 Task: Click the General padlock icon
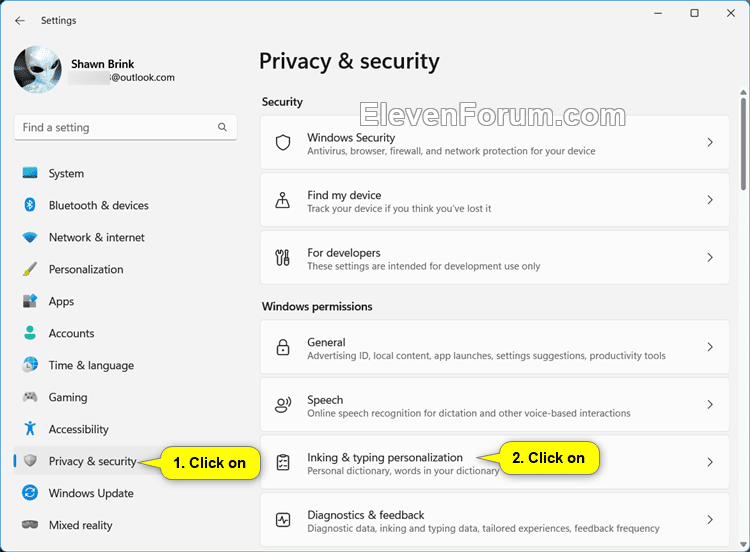point(283,347)
